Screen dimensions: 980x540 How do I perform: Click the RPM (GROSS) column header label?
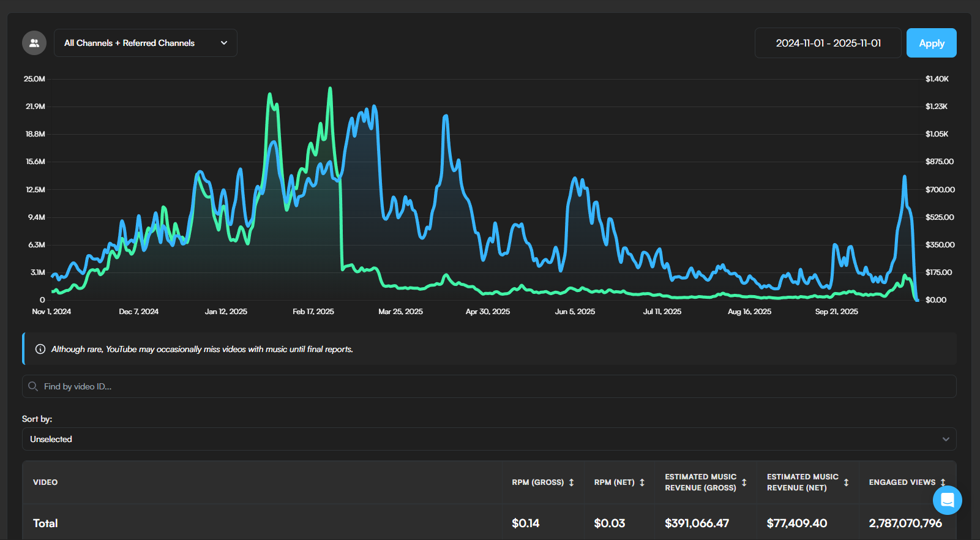pos(537,482)
